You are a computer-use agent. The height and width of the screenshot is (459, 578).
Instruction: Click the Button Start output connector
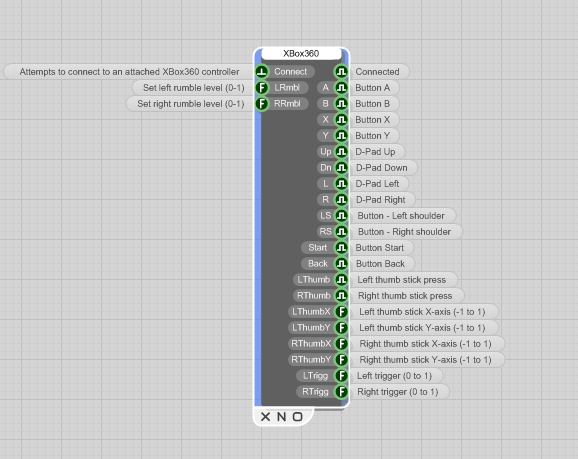point(341,247)
